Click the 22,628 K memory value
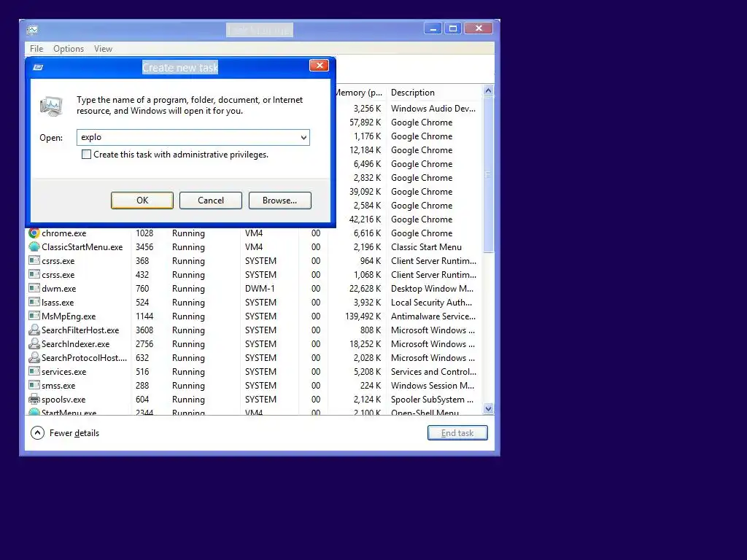The image size is (747, 560). tap(365, 289)
